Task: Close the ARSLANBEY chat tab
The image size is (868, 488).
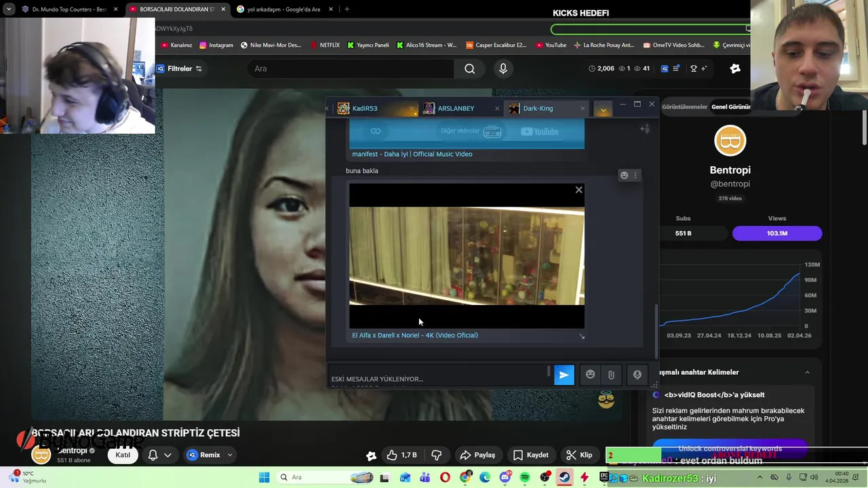Action: [x=496, y=108]
